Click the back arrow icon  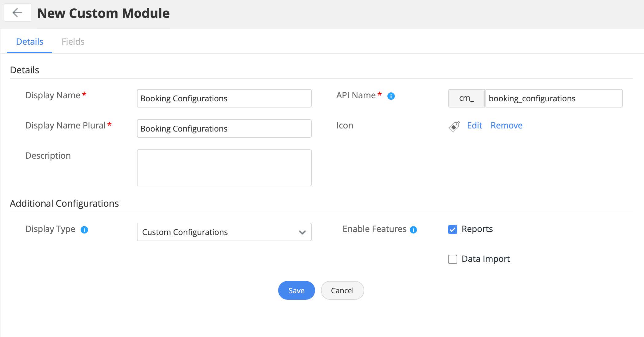[18, 13]
